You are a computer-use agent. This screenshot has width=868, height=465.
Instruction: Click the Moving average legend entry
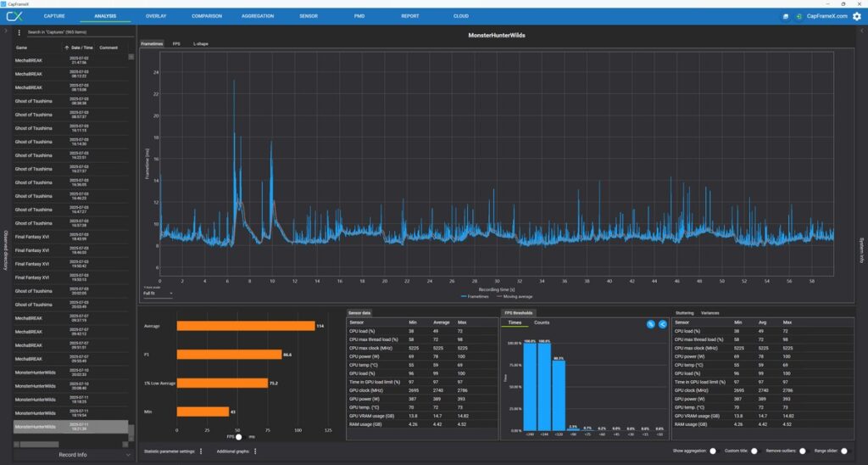click(515, 296)
